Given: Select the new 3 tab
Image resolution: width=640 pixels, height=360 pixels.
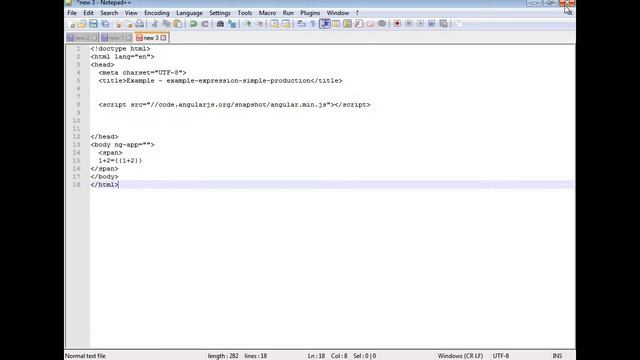Looking at the screenshot, I should [x=151, y=38].
